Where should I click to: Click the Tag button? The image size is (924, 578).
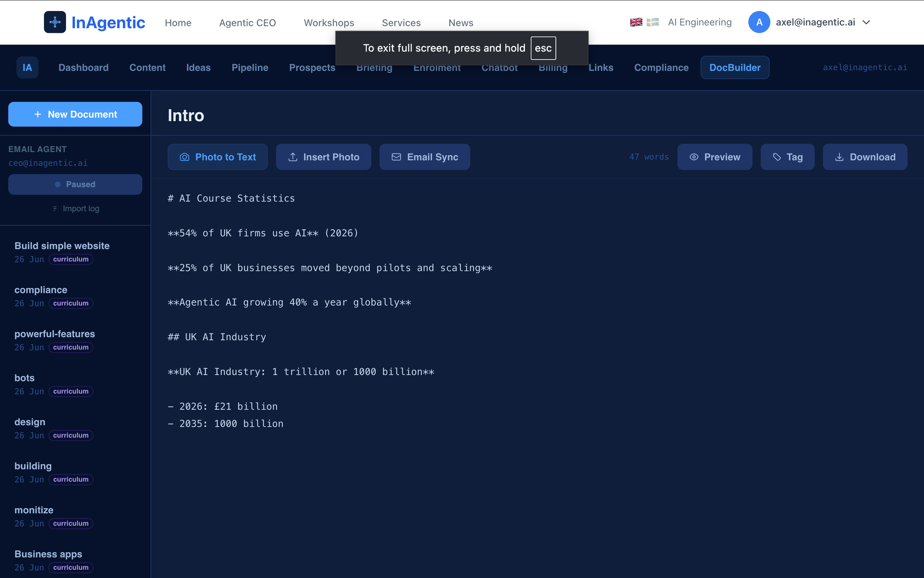(x=787, y=157)
